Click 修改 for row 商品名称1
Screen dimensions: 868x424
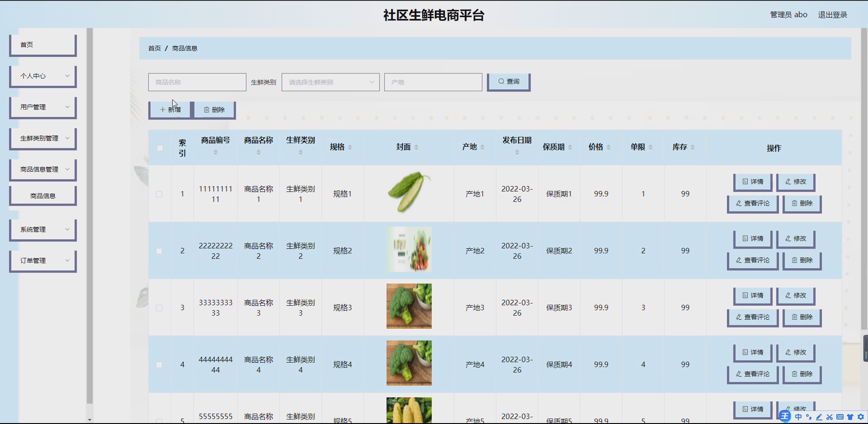tap(796, 182)
